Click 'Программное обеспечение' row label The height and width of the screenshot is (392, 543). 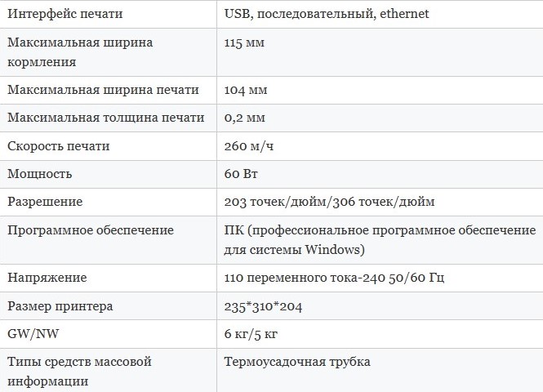(x=91, y=230)
